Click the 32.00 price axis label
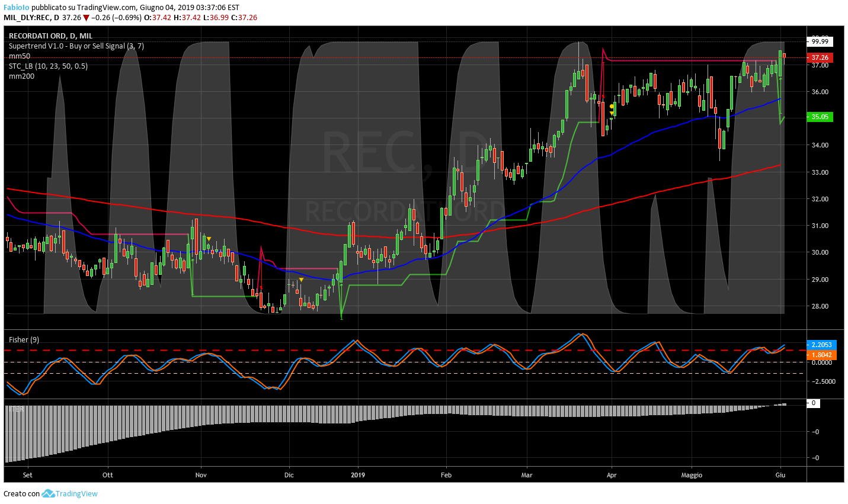The image size is (848, 504). [820, 199]
